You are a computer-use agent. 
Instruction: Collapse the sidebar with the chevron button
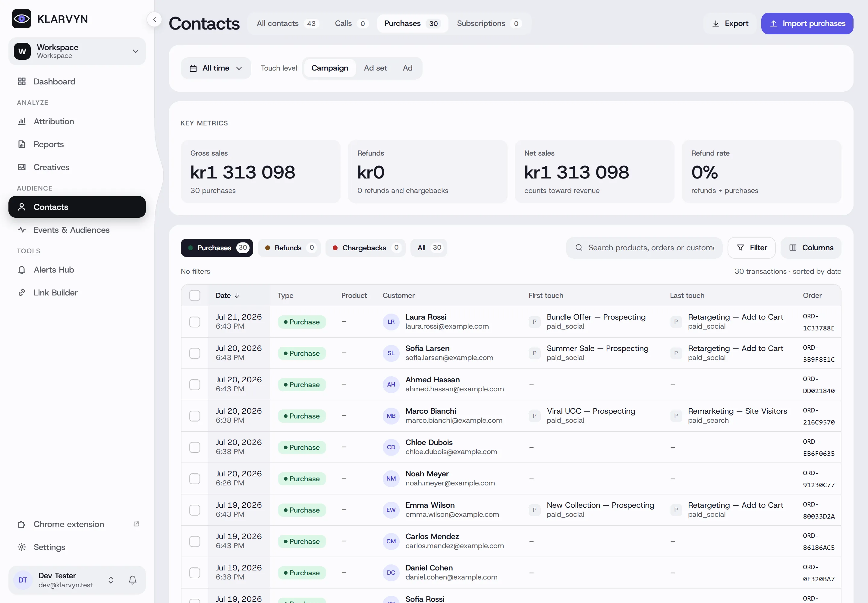[x=155, y=20]
